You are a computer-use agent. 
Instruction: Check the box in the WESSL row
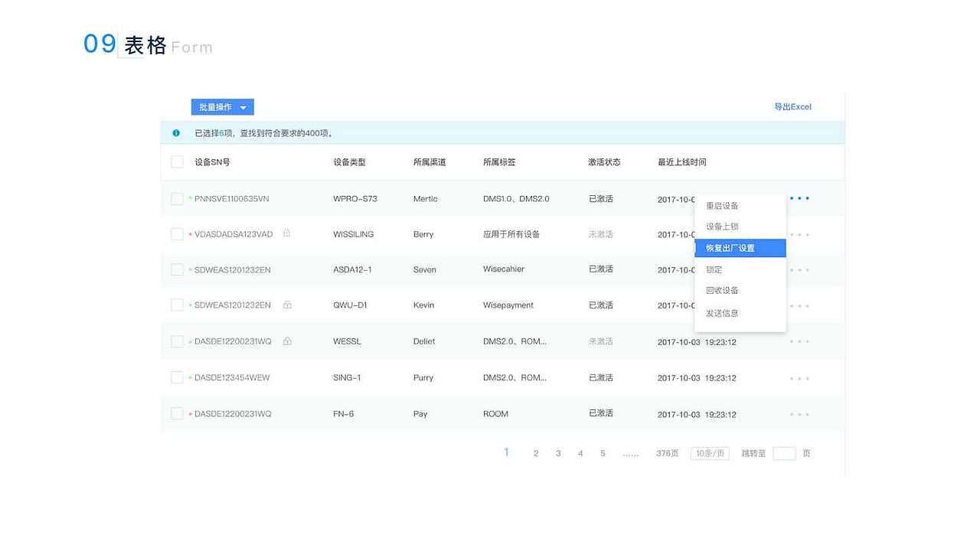point(177,341)
